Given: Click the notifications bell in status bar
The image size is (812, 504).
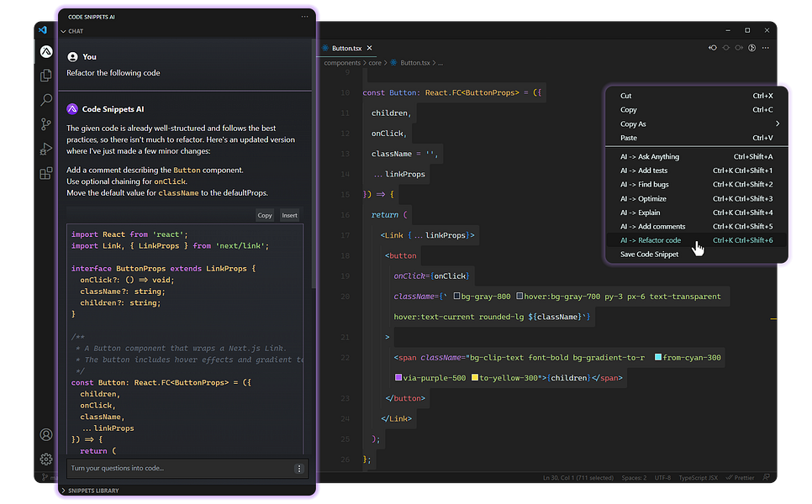Looking at the screenshot, I should coord(766,477).
